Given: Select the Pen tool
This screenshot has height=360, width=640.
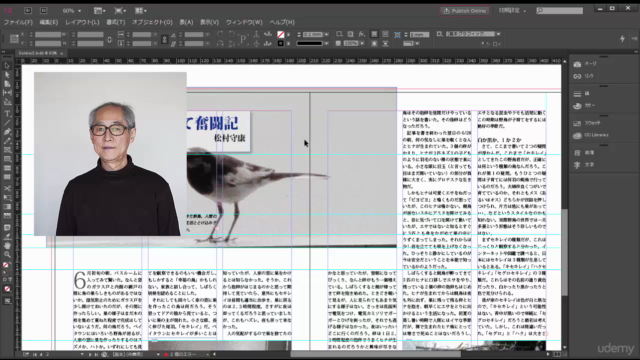Looking at the screenshot, I should pos(7,131).
